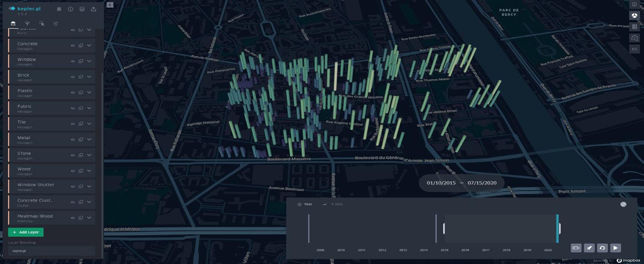Click the Y Axis option
Screen dimensions: 644x264
pos(337,204)
